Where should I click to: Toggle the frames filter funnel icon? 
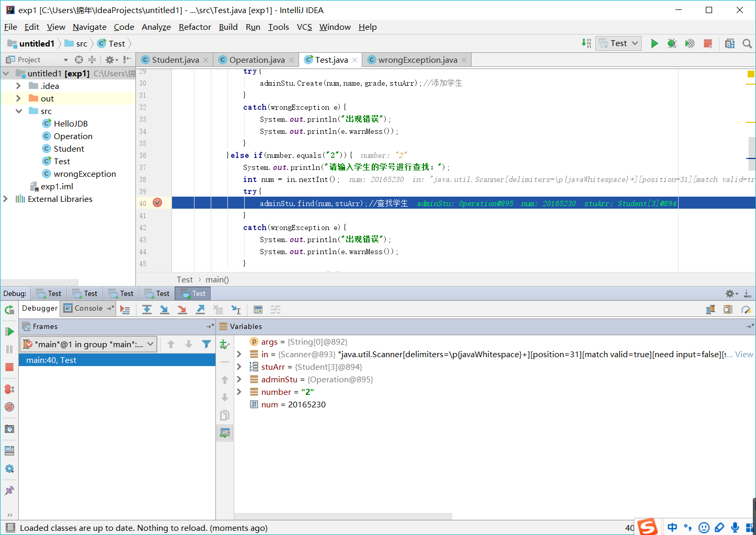[207, 344]
